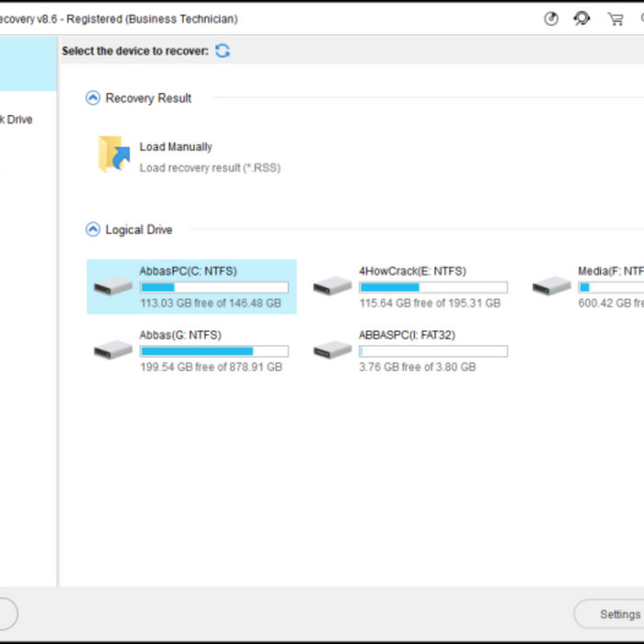Image resolution: width=644 pixels, height=644 pixels.
Task: Click the refresh device list icon
Action: 223,52
